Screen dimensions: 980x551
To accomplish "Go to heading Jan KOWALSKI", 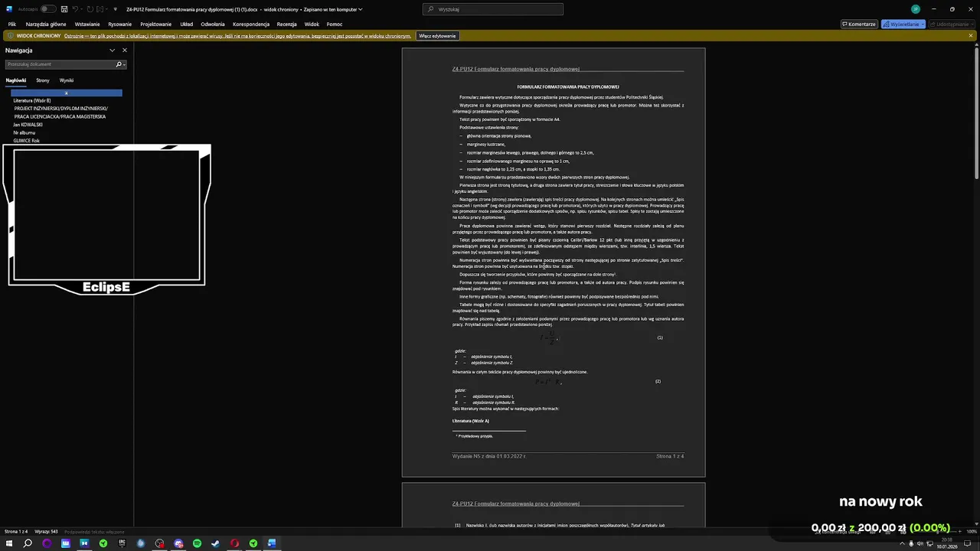I will pos(28,125).
